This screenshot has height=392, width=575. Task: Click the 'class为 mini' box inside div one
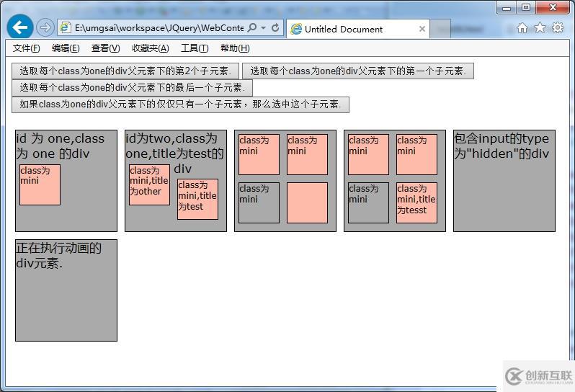(40, 184)
